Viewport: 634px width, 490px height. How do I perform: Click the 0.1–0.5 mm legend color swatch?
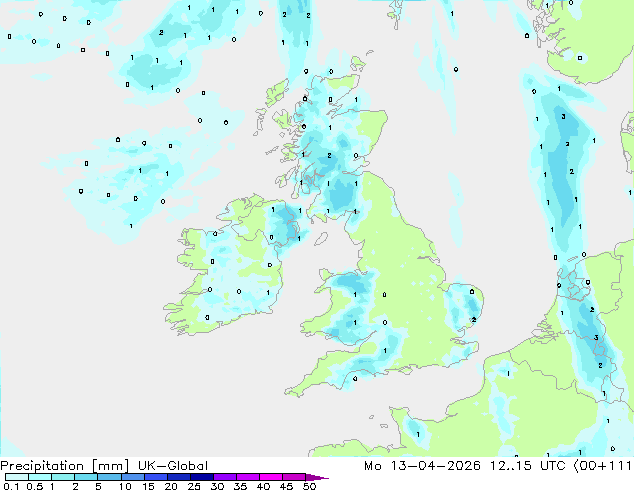(17, 477)
